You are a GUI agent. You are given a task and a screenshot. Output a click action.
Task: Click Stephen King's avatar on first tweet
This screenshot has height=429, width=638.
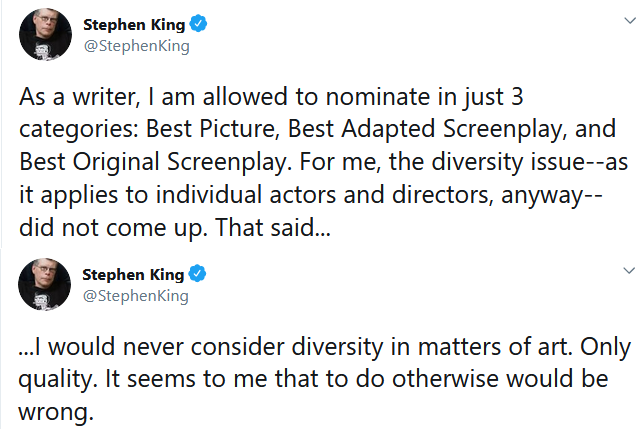(x=45, y=36)
